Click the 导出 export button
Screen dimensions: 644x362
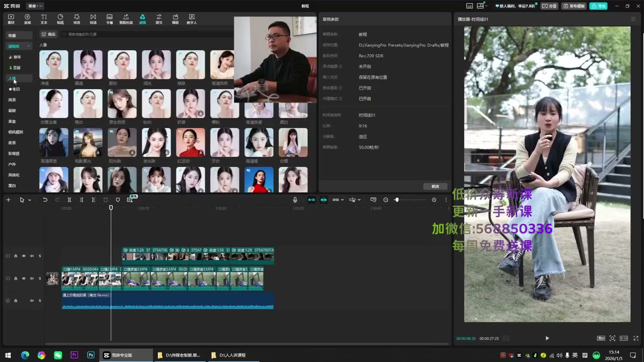point(599,6)
